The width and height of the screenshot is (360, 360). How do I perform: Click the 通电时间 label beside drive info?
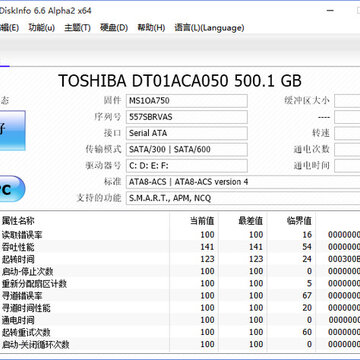pos(312,165)
